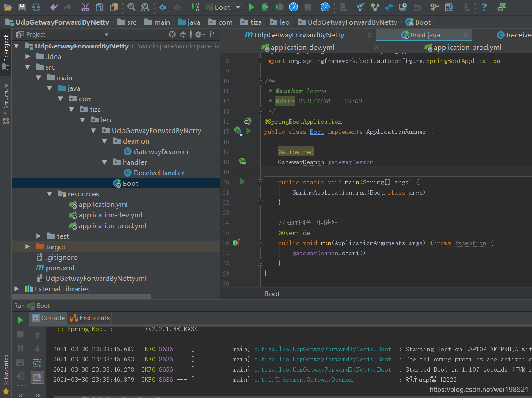The height and width of the screenshot is (398, 532).
Task: Open pom.xml in the project tree
Action: point(60,268)
